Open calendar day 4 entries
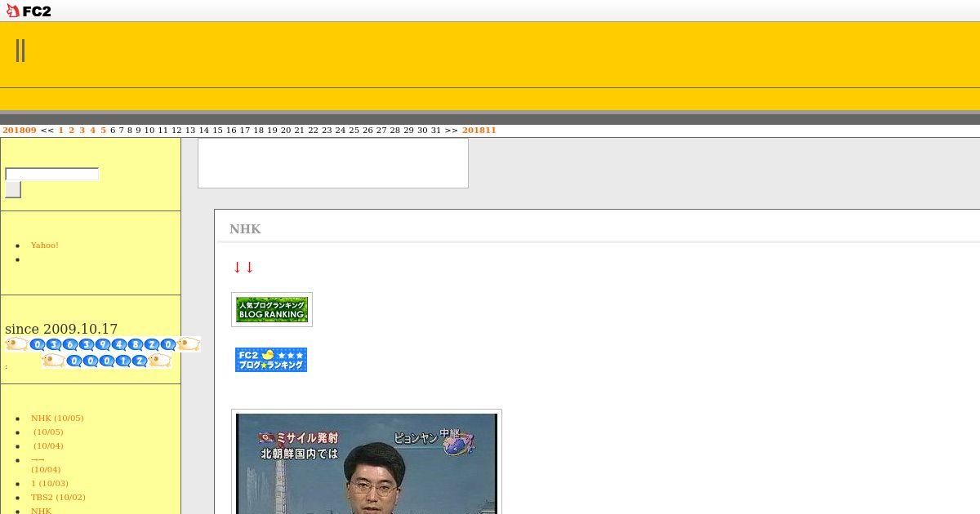 point(93,131)
